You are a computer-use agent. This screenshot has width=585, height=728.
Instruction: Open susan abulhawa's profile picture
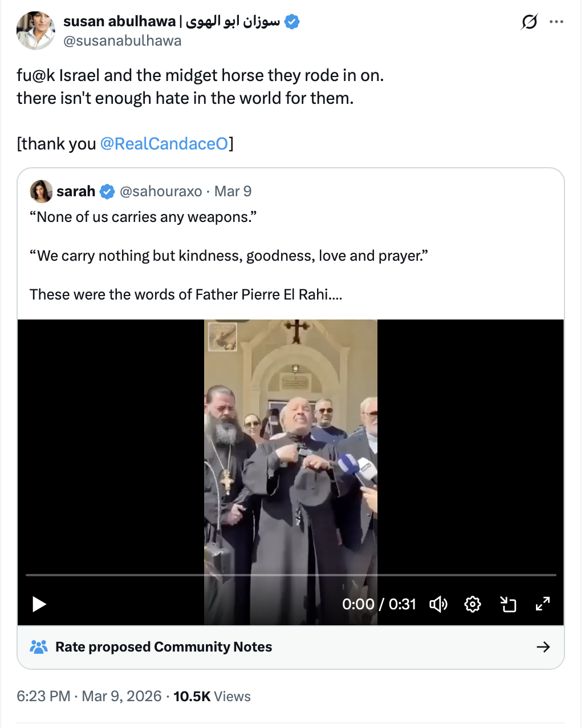tap(36, 30)
